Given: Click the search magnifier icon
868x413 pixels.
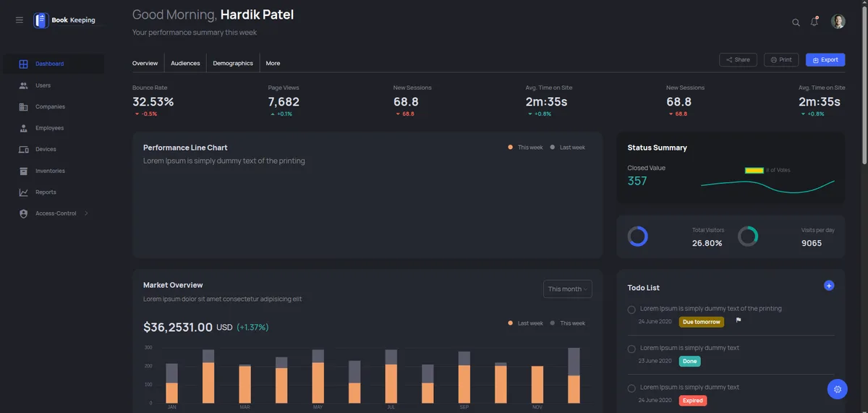Looking at the screenshot, I should point(796,22).
